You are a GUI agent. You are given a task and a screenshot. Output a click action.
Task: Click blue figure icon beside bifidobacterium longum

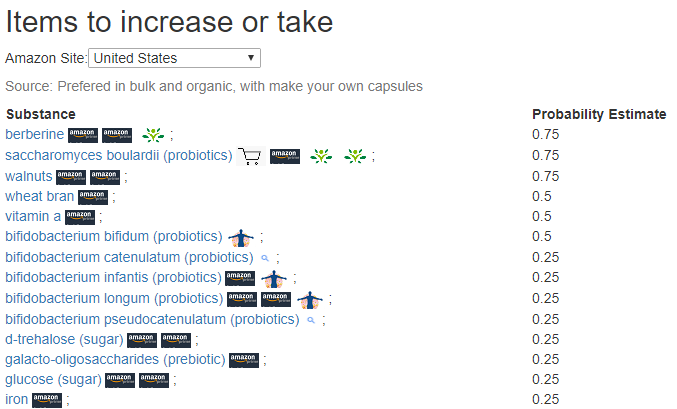pos(311,298)
